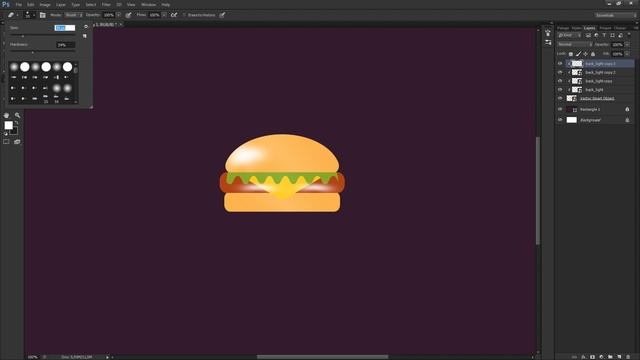Open the layer Fill dropdown arrow
Viewport: 640px width, 360px height.
(x=627, y=54)
